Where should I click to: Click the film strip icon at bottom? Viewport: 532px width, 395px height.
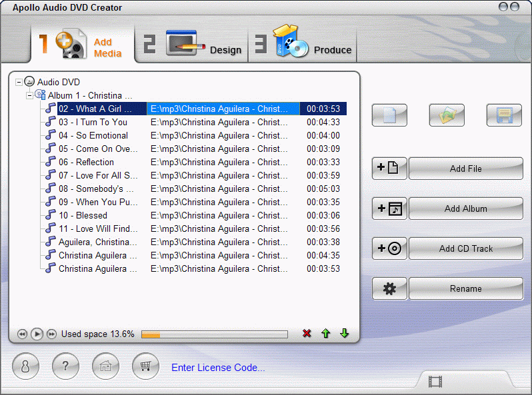[435, 382]
